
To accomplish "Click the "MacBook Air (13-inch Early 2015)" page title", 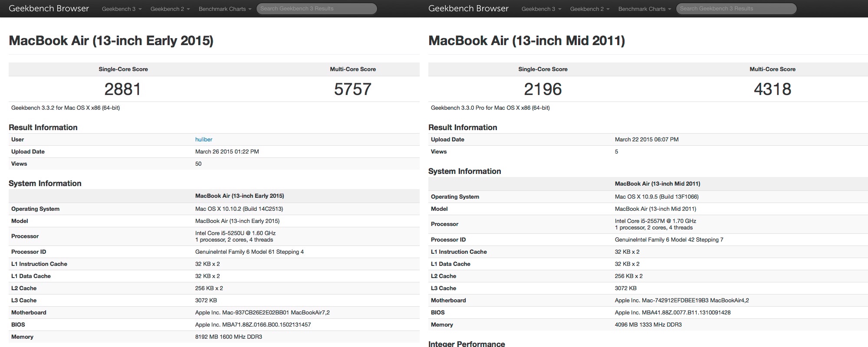I will pyautogui.click(x=111, y=40).
